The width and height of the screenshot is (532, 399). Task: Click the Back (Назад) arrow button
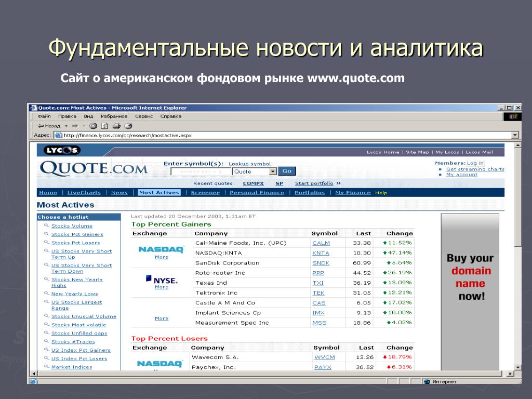pyautogui.click(x=48, y=126)
